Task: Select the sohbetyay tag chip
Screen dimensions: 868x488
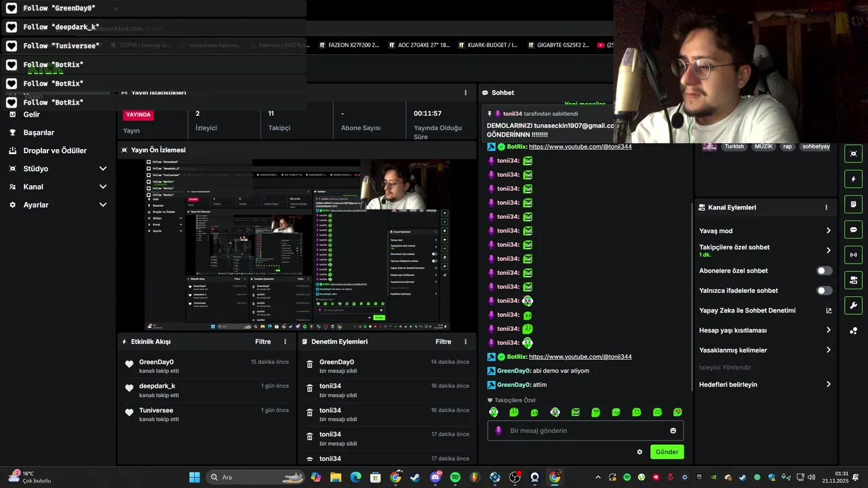Action: click(x=816, y=146)
